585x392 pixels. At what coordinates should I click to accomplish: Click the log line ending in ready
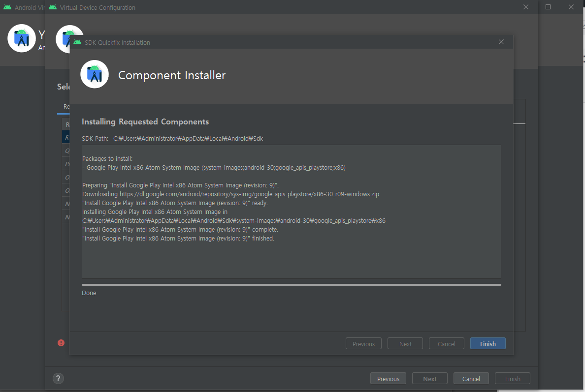pyautogui.click(x=175, y=203)
